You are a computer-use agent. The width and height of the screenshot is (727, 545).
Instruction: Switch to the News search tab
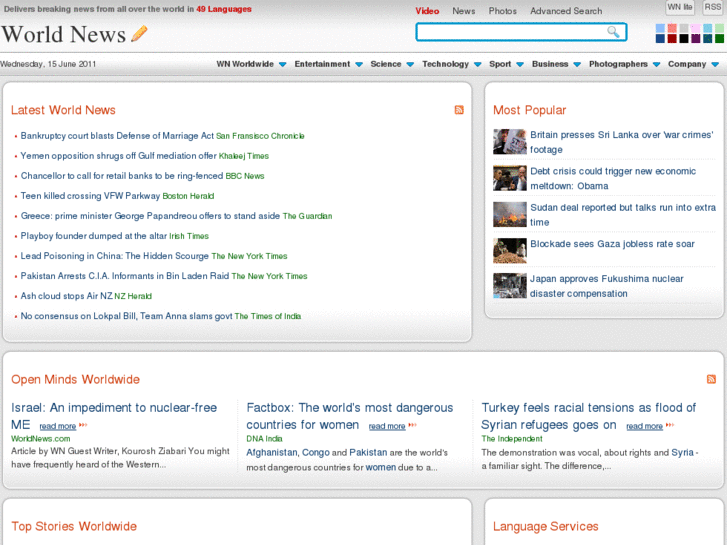pos(464,11)
